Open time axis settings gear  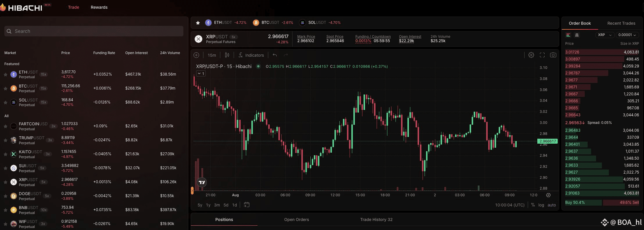[x=548, y=195]
